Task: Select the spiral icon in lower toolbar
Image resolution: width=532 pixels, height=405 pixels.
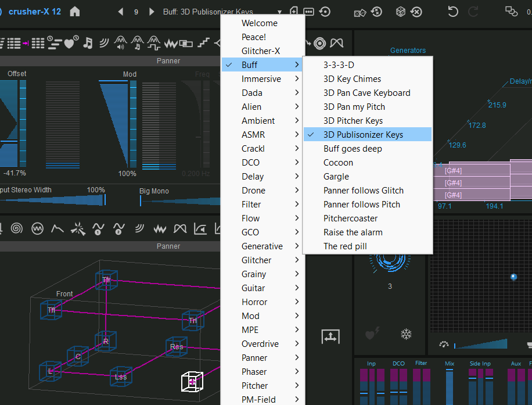Action: (17, 228)
